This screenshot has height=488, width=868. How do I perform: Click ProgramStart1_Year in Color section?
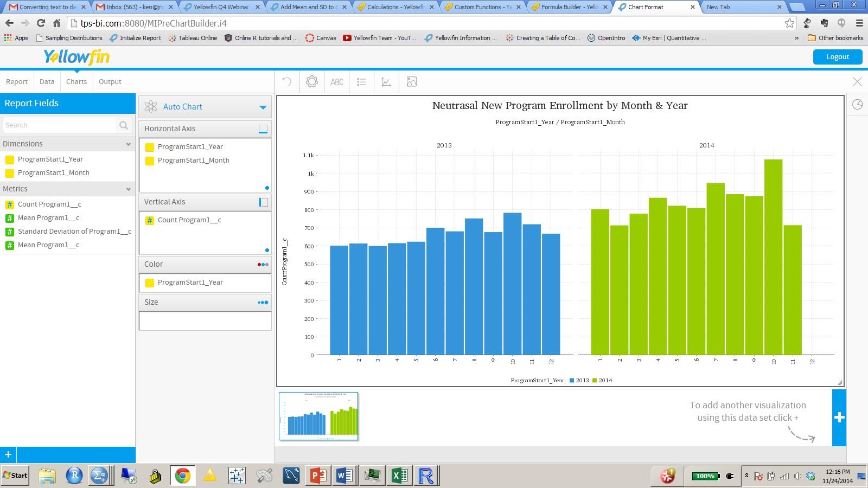click(190, 282)
